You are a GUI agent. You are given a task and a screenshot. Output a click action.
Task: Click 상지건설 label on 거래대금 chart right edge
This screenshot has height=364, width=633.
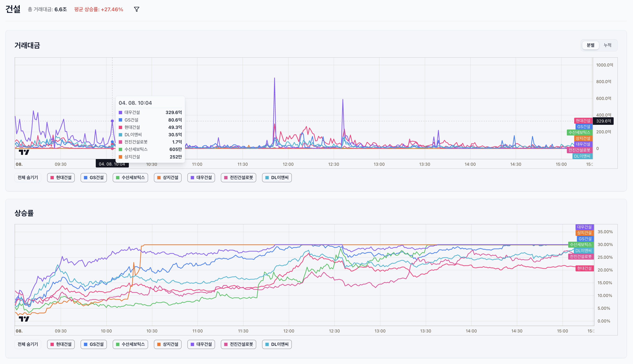coord(583,138)
